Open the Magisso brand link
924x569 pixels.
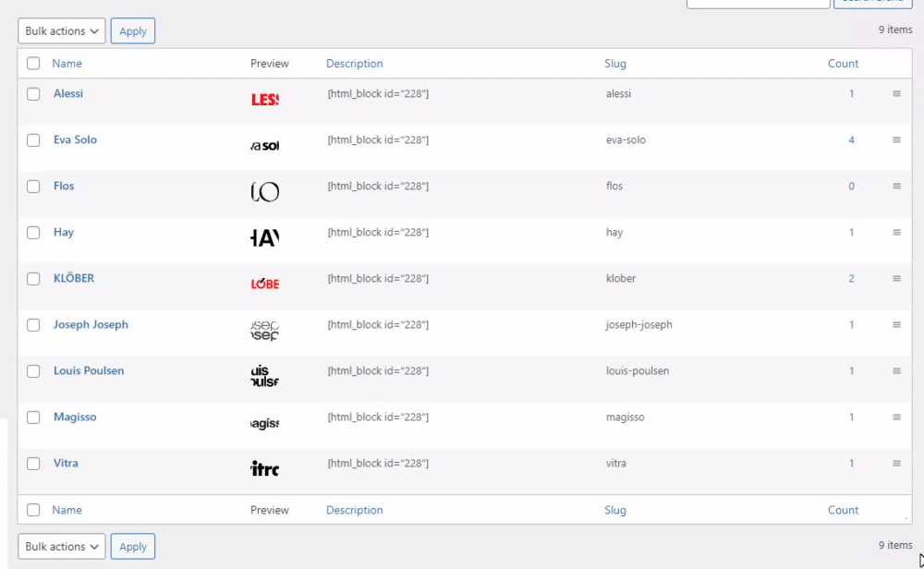pos(75,417)
